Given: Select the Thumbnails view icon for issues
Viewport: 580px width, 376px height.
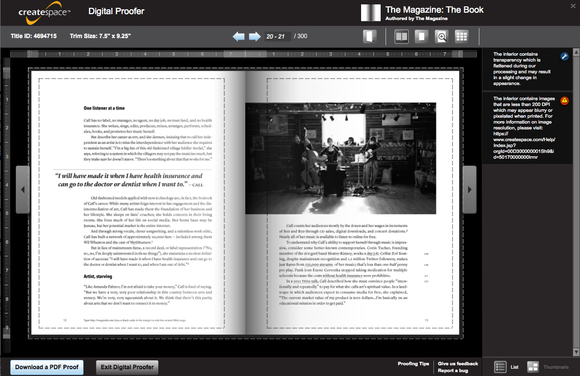Looking at the screenshot, I should click(533, 367).
